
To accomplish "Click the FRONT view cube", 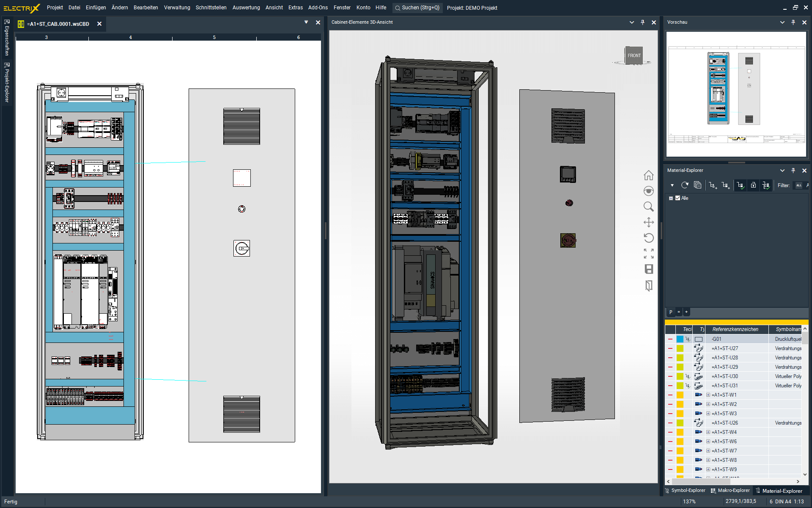I will point(634,55).
